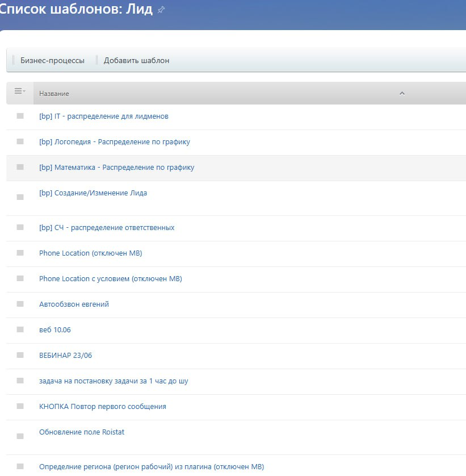Open the Phone Location с условием template link
This screenshot has height=476, width=466.
[110, 278]
